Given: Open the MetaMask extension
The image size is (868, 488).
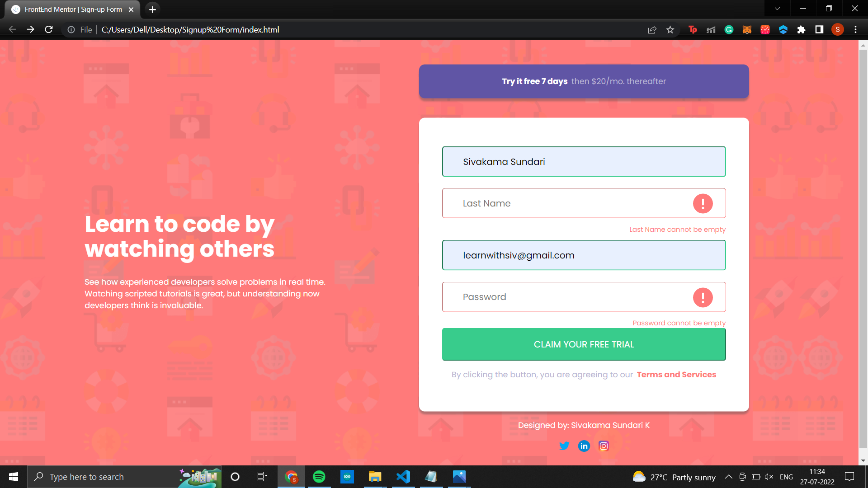Looking at the screenshot, I should (x=747, y=29).
